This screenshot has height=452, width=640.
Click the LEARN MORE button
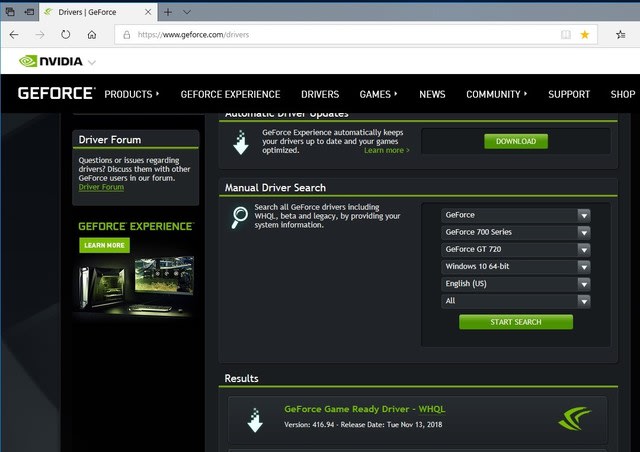104,245
